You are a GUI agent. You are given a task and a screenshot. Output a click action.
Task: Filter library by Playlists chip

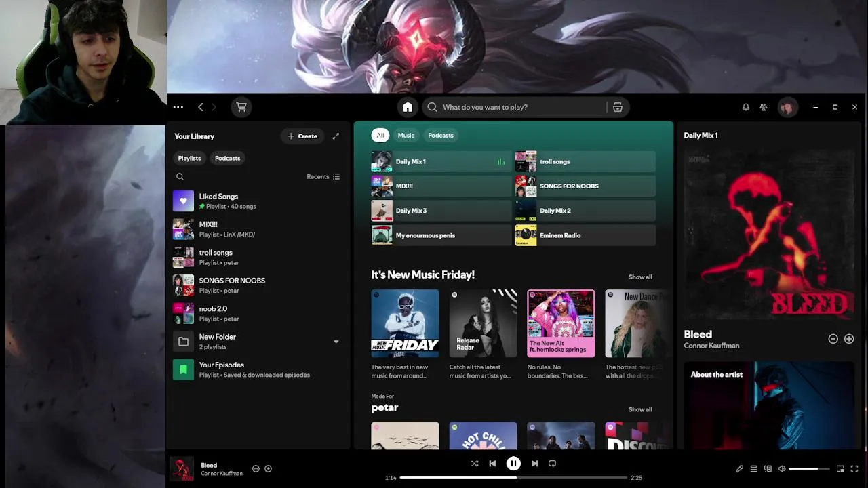[189, 158]
